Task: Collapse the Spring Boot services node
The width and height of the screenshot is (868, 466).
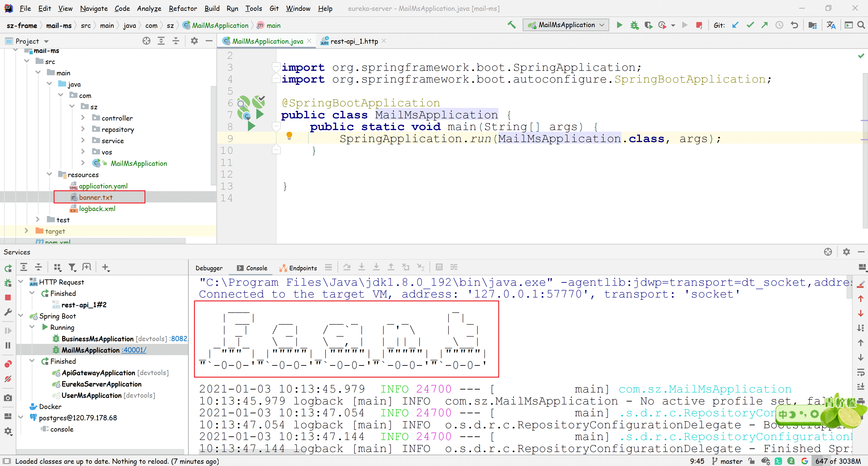Action: point(21,316)
